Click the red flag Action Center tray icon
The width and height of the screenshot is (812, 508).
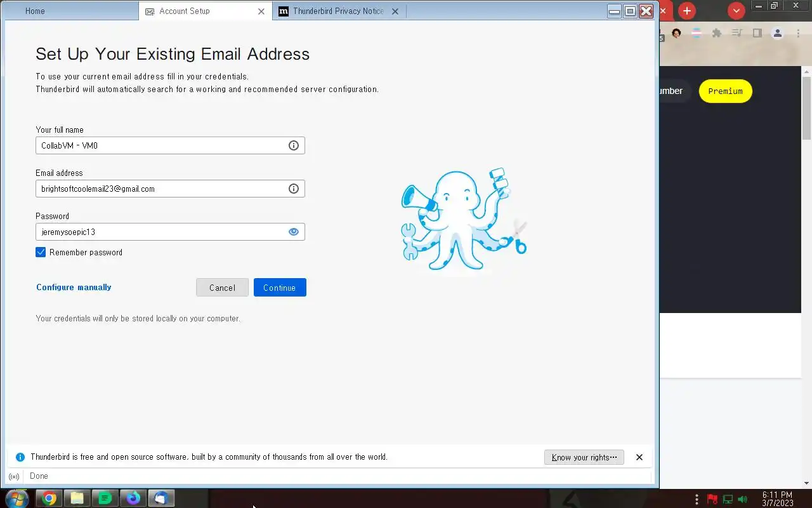tap(712, 499)
